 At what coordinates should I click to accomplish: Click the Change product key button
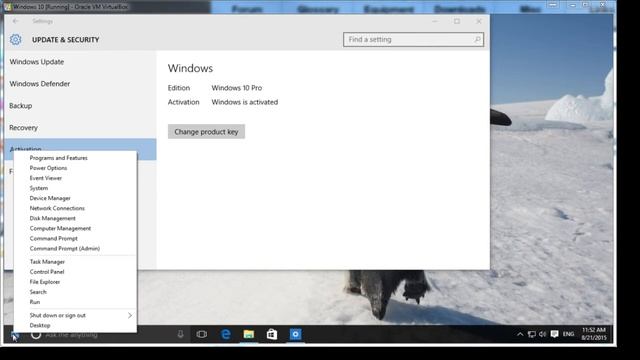point(207,132)
